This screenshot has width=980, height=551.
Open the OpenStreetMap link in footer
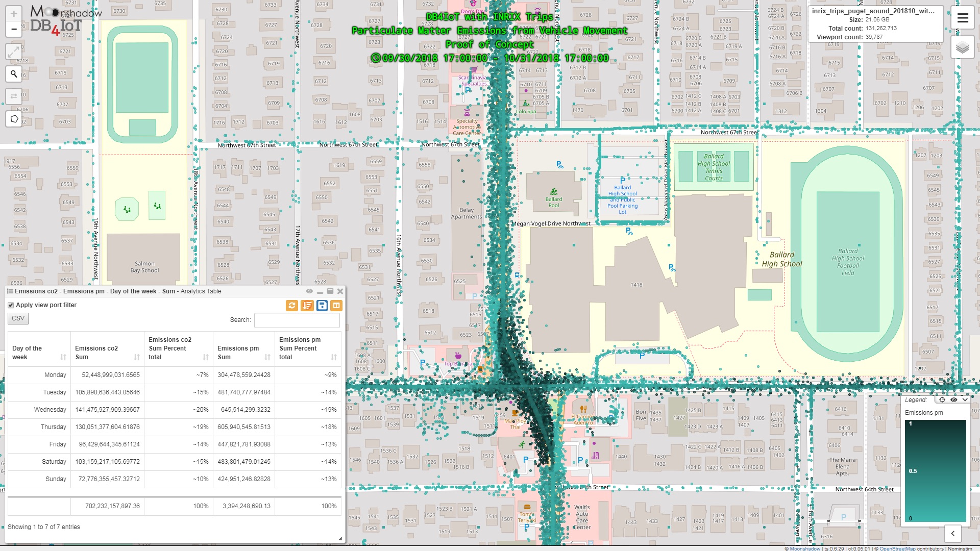pos(897,548)
